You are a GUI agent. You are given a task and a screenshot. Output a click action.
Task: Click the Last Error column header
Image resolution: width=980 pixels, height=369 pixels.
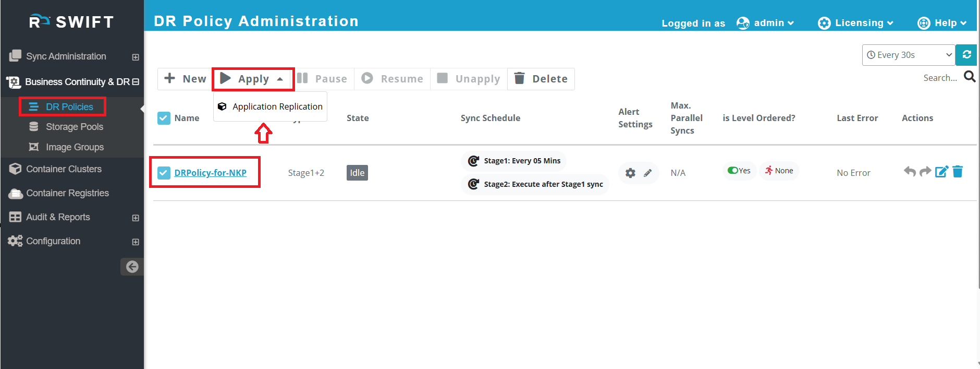coord(857,118)
